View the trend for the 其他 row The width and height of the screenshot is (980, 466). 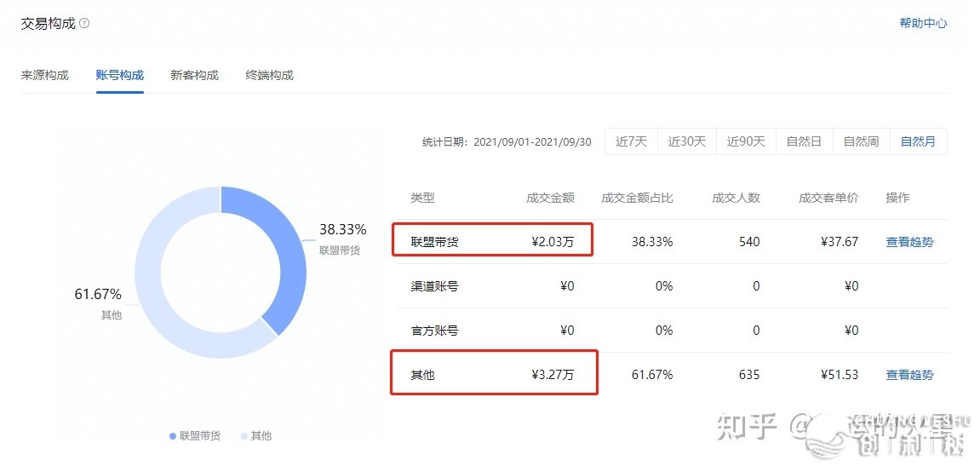click(x=909, y=376)
